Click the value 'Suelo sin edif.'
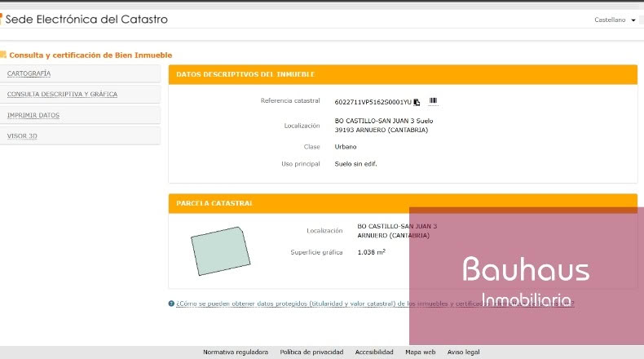The width and height of the screenshot is (644, 359). click(355, 164)
